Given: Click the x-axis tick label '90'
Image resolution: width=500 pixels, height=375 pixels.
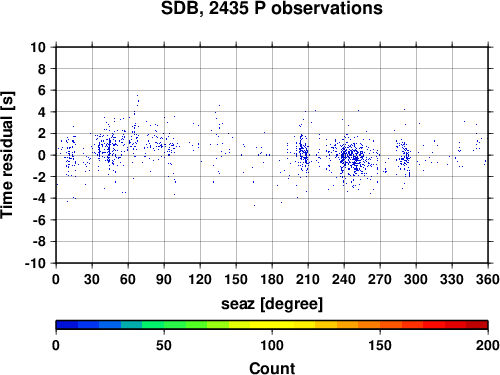Looking at the screenshot, I should tap(164, 279).
